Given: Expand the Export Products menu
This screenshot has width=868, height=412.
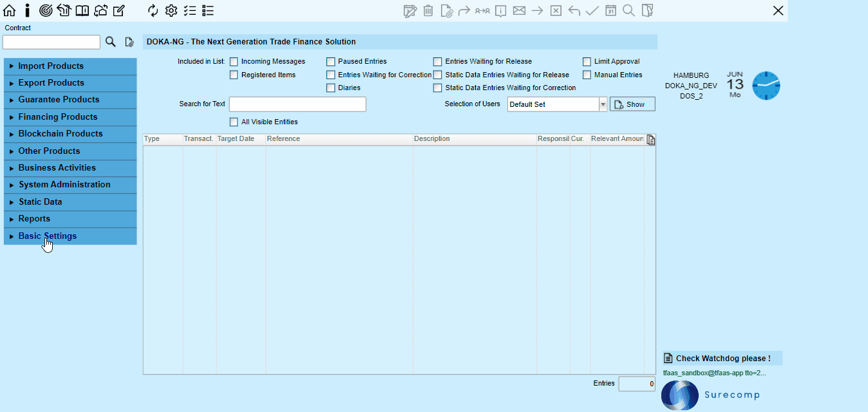Looking at the screenshot, I should (x=70, y=83).
